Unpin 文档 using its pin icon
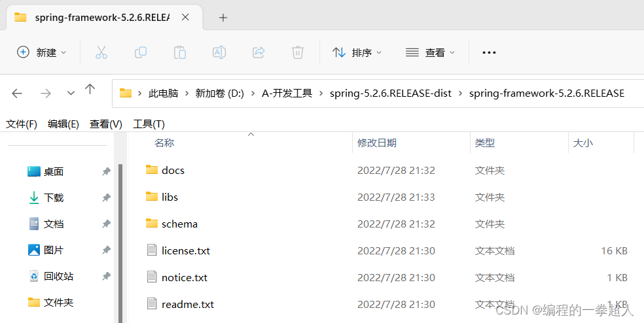The height and width of the screenshot is (323, 644). [107, 224]
